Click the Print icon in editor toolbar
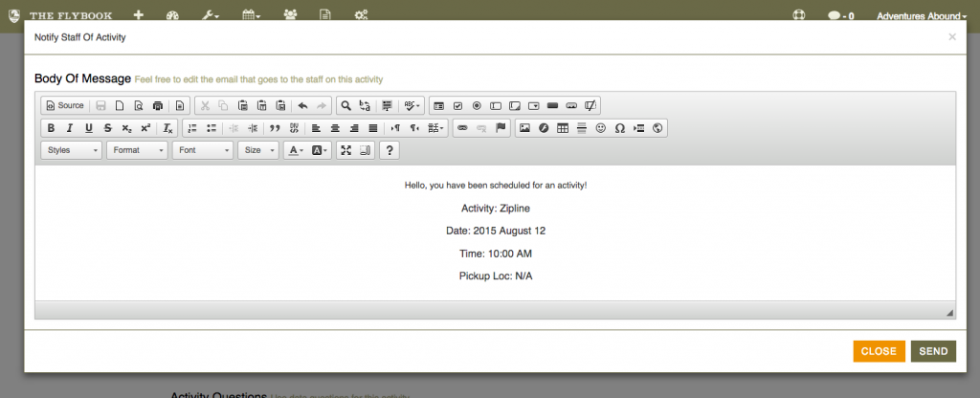 (x=158, y=105)
